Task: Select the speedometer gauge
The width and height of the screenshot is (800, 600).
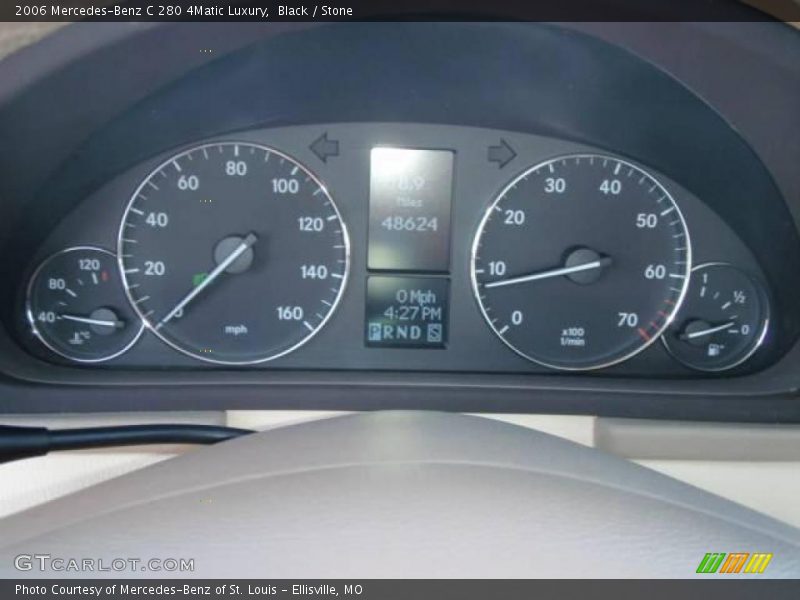Action: coord(235,250)
